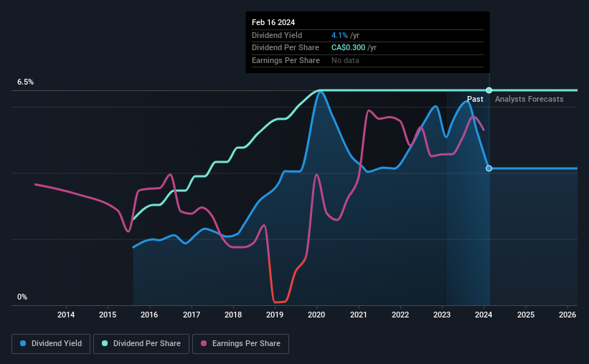This screenshot has width=589, height=364.
Task: Click the Feb 16 2024 tooltip date
Action: pyautogui.click(x=273, y=22)
